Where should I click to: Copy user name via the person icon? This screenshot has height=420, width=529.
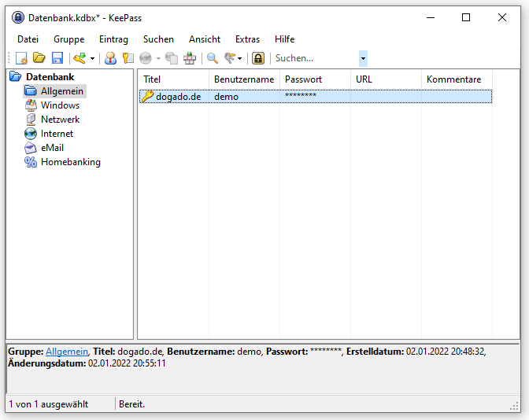click(110, 58)
